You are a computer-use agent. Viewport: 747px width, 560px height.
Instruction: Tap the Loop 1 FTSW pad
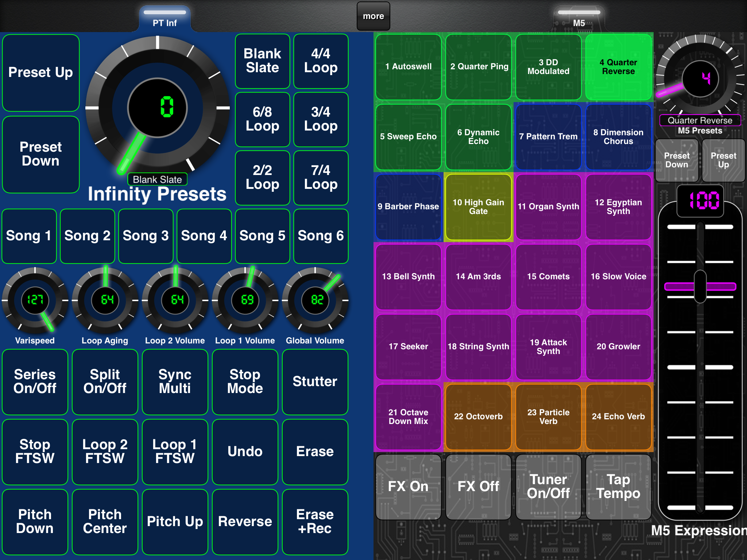pyautogui.click(x=175, y=452)
